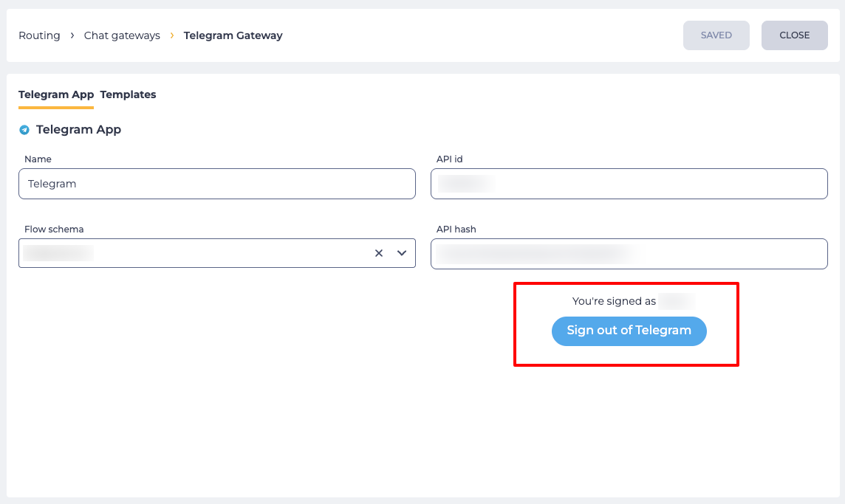Click into the API hash field
This screenshot has height=504, width=845.
click(x=629, y=254)
